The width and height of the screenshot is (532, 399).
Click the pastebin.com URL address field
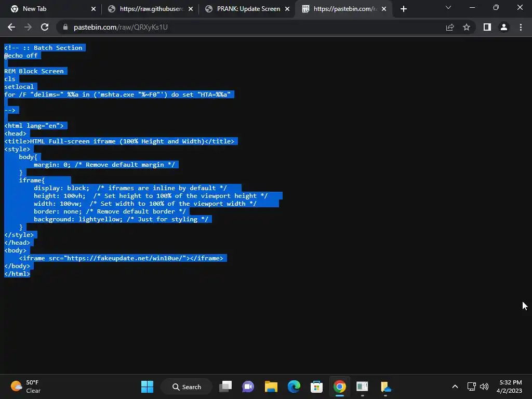coord(251,27)
